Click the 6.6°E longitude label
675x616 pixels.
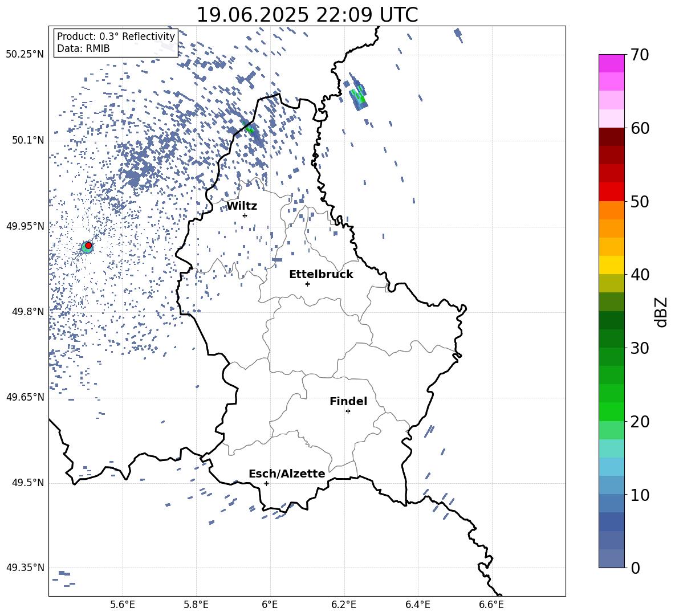(x=491, y=605)
